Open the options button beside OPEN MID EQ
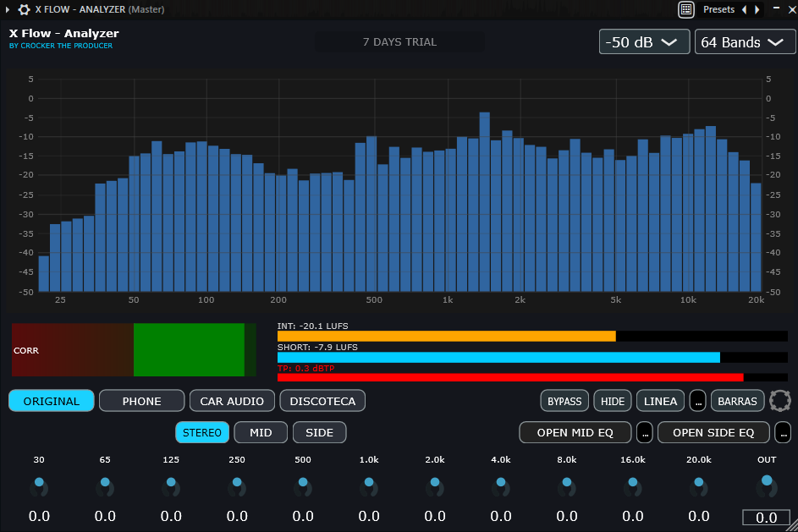 pos(645,432)
